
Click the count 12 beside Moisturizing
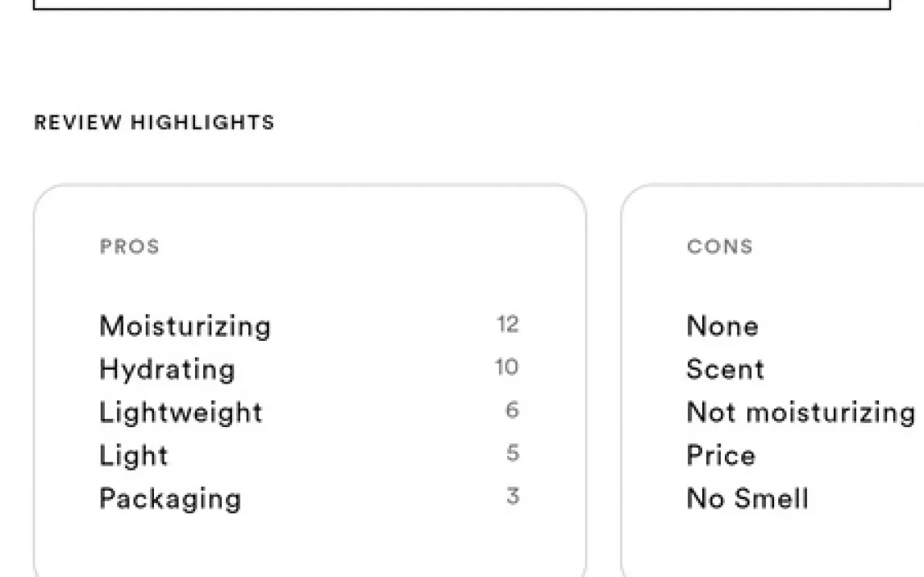[507, 325]
